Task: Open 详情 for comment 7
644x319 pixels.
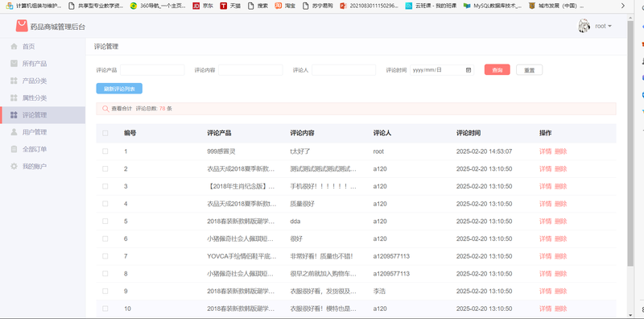Action: pyautogui.click(x=545, y=256)
